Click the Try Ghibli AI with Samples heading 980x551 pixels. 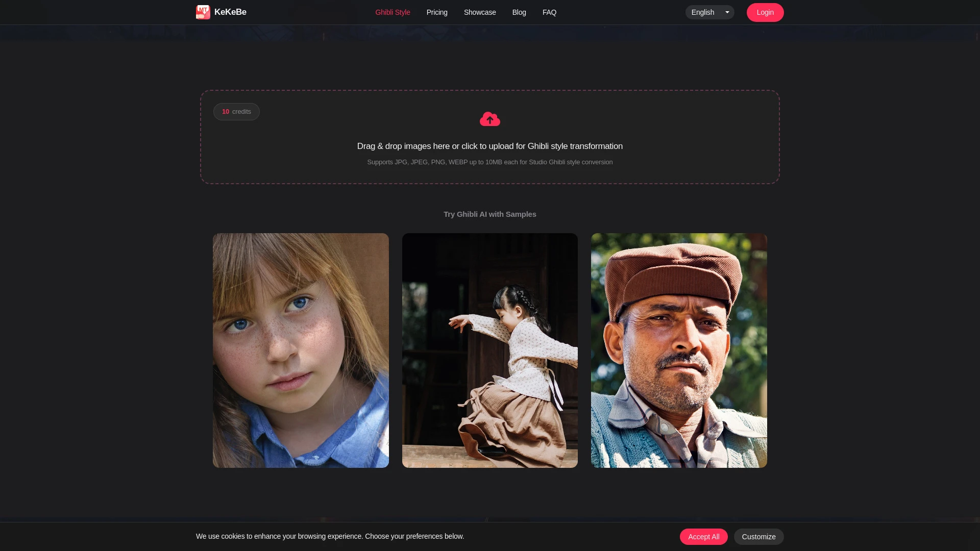[489, 214]
